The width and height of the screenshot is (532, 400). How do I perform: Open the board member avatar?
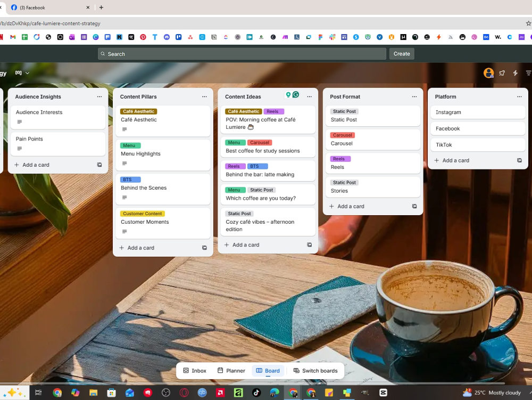[488, 72]
